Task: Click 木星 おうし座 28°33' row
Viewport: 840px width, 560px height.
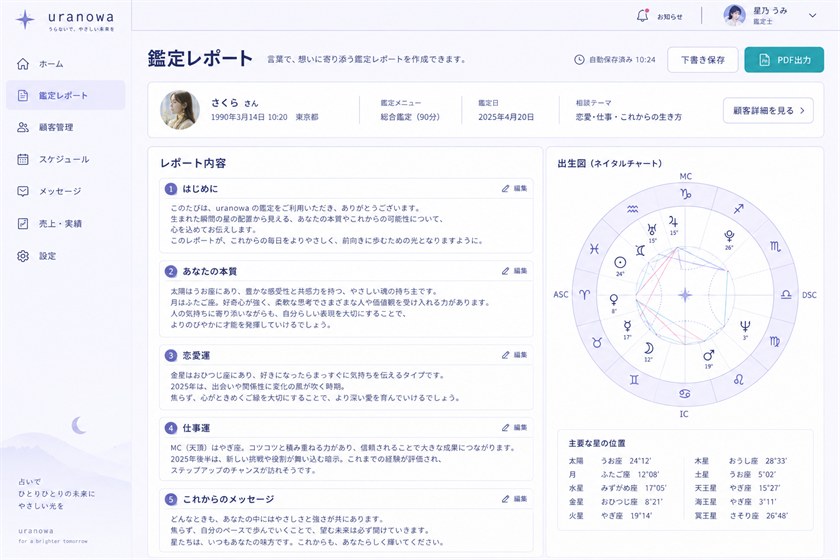Action: (x=741, y=460)
